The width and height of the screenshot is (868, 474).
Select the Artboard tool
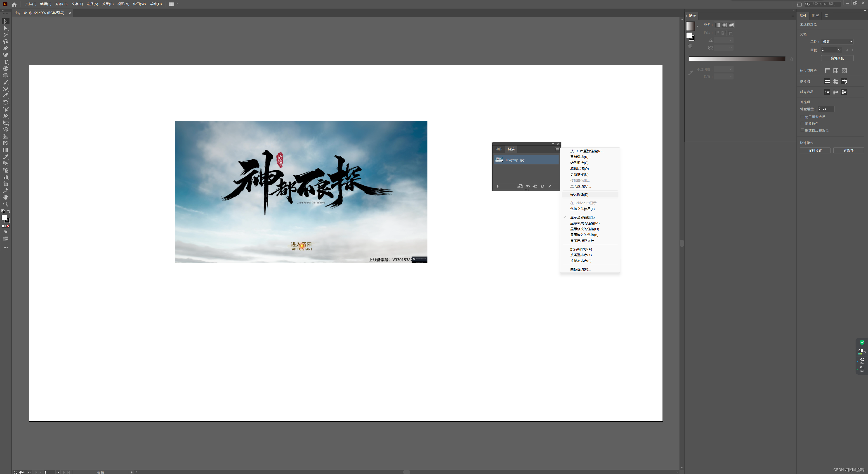(x=6, y=184)
